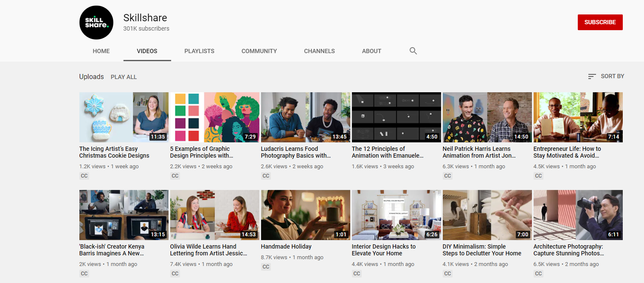Open 'Architecture Photography: Capture Stunning Photos' title
Image resolution: width=644 pixels, height=283 pixels.
(x=569, y=250)
